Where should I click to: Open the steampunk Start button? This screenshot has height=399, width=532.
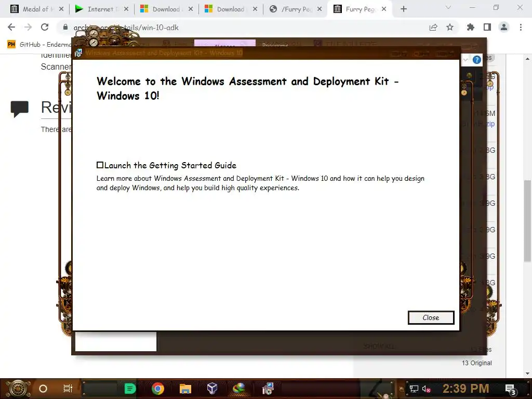(x=18, y=389)
